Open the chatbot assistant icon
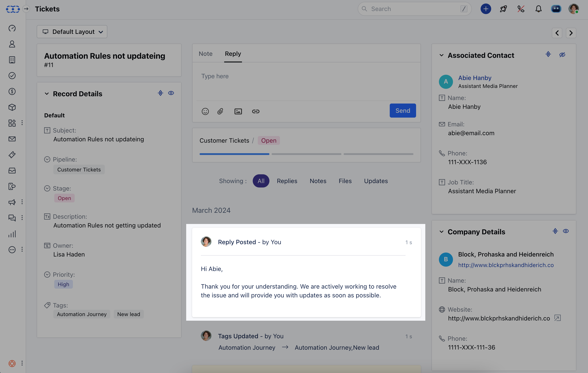 [556, 9]
